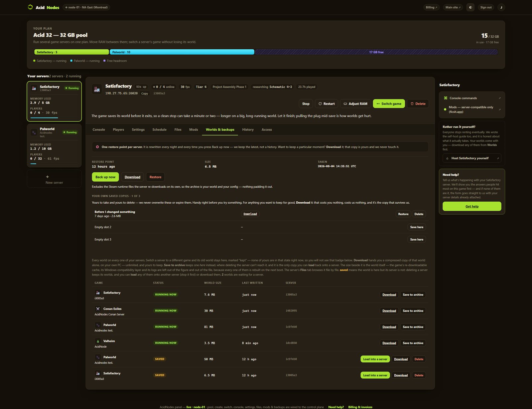This screenshot has height=409, width=532.
Task: Open the History tab
Action: coord(248,130)
